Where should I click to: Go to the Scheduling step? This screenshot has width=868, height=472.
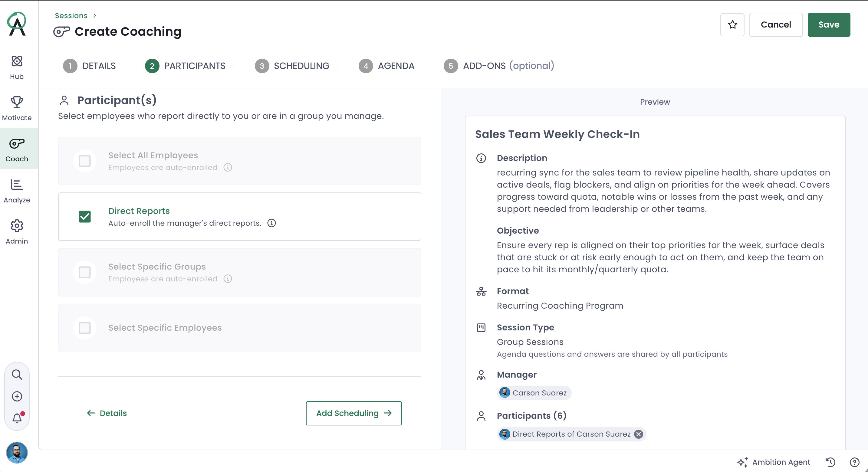point(292,66)
